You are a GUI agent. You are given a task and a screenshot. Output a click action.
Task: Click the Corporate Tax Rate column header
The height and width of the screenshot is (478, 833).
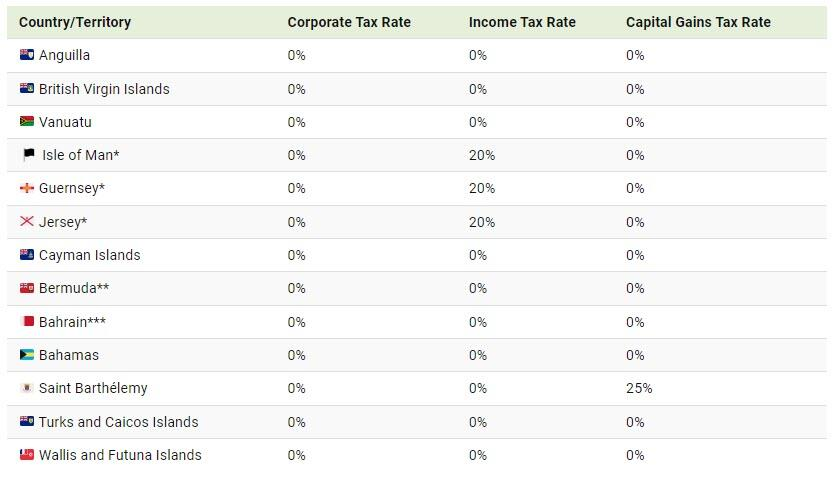point(349,22)
